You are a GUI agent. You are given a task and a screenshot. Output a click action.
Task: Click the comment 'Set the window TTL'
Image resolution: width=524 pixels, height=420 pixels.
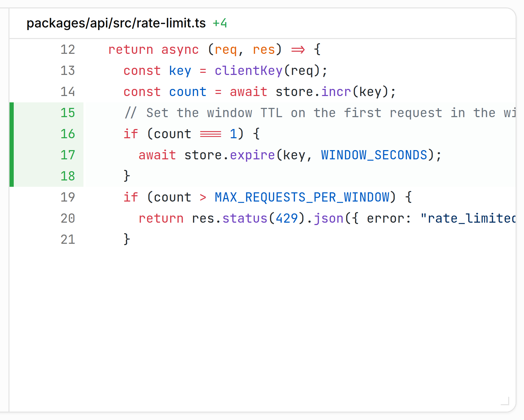tap(214, 113)
